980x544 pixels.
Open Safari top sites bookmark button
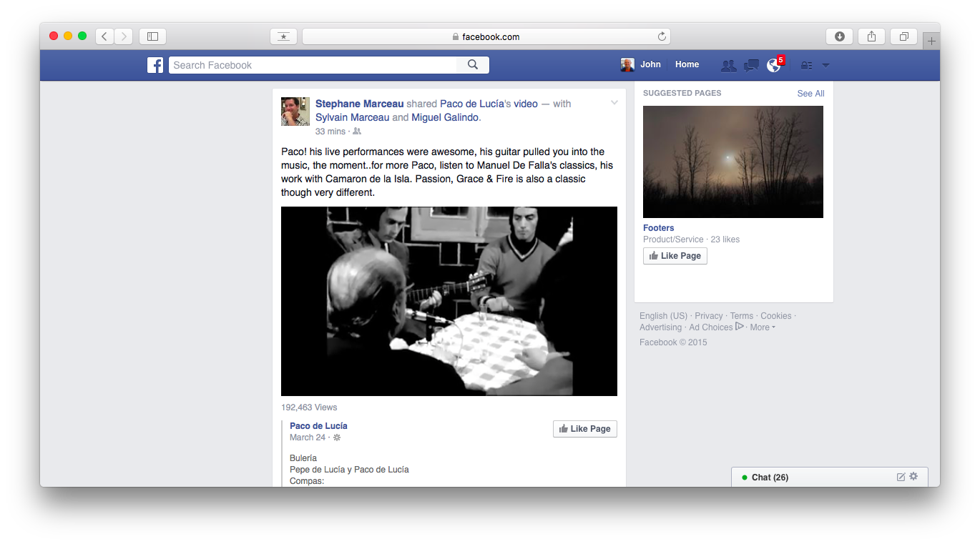[283, 36]
